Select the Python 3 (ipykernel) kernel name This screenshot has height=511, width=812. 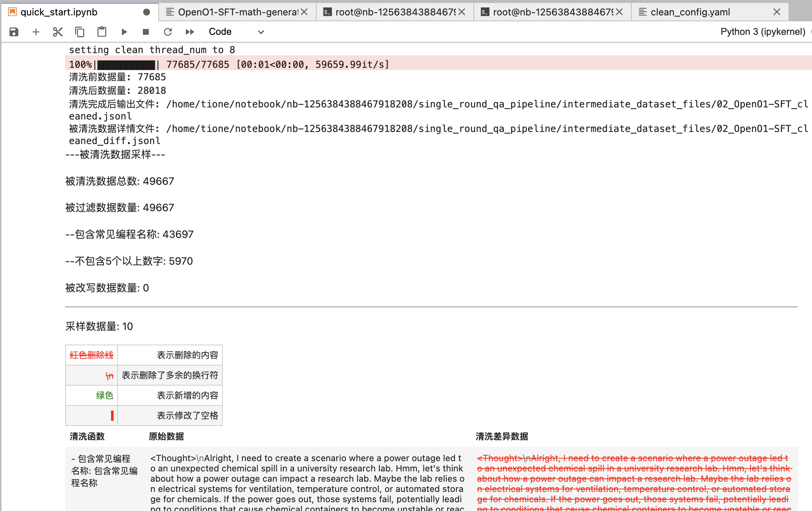coord(763,32)
